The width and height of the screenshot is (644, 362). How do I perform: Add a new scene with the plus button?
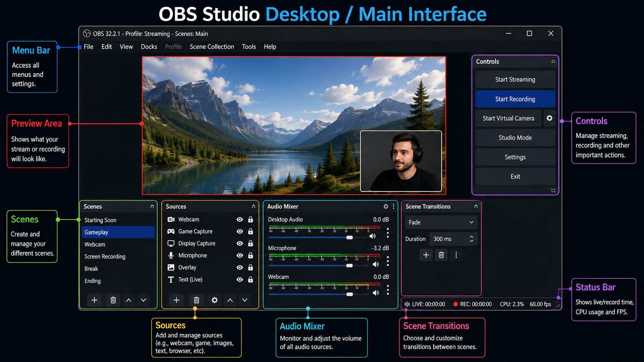[x=94, y=300]
